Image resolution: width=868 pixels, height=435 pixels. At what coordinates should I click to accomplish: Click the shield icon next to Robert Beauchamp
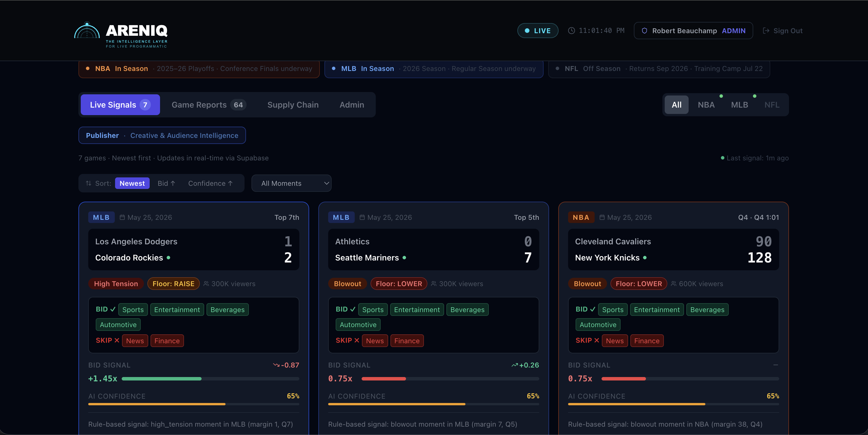644,31
